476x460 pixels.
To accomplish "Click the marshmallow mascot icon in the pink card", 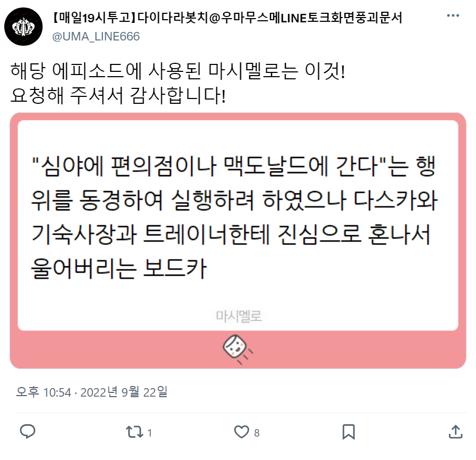I will [x=237, y=349].
